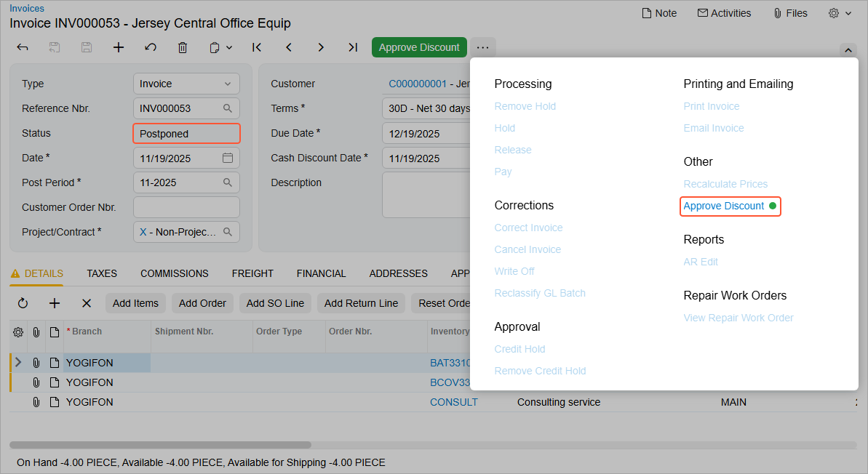The image size is (868, 474).
Task: Collapse the form header with chevron
Action: [848, 50]
